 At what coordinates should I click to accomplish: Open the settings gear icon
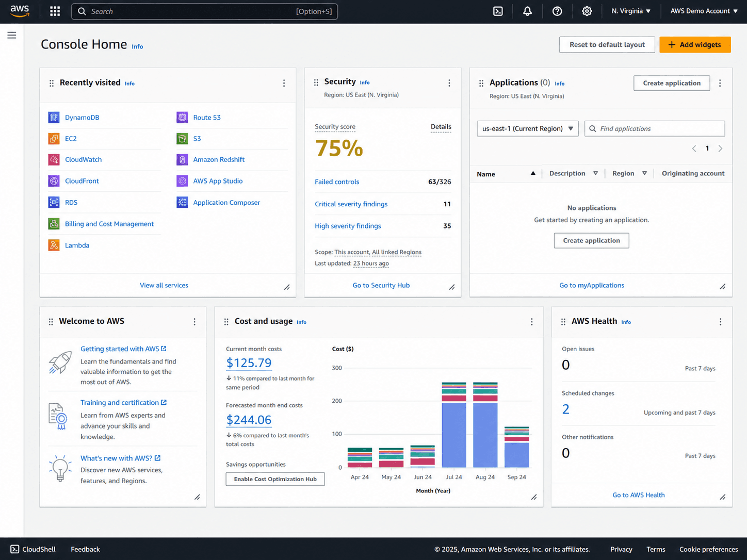coord(587,11)
